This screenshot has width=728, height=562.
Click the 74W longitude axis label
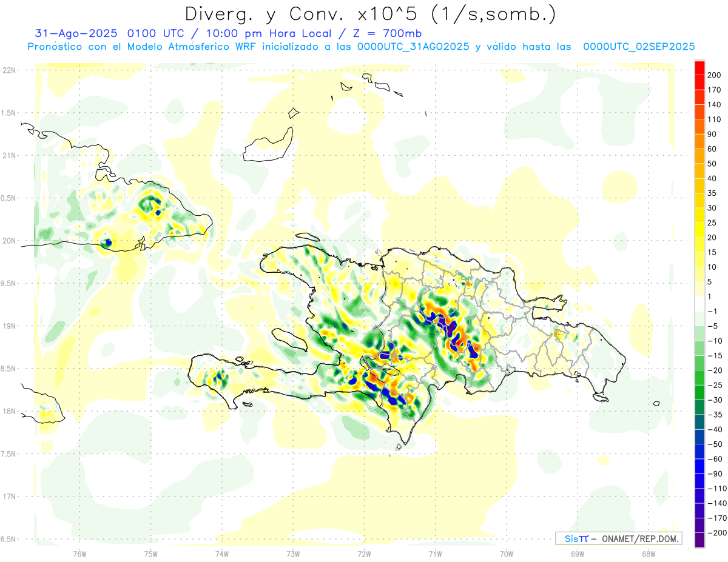[x=222, y=554]
